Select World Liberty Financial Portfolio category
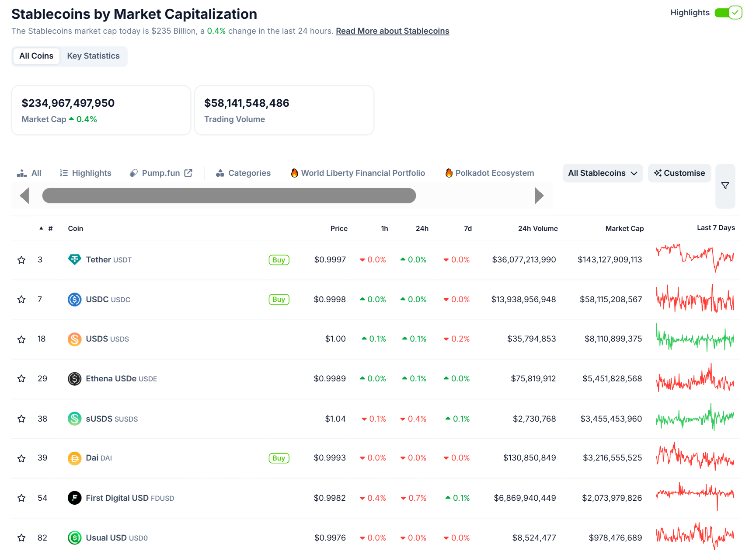Image resolution: width=756 pixels, height=555 pixels. pos(358,173)
